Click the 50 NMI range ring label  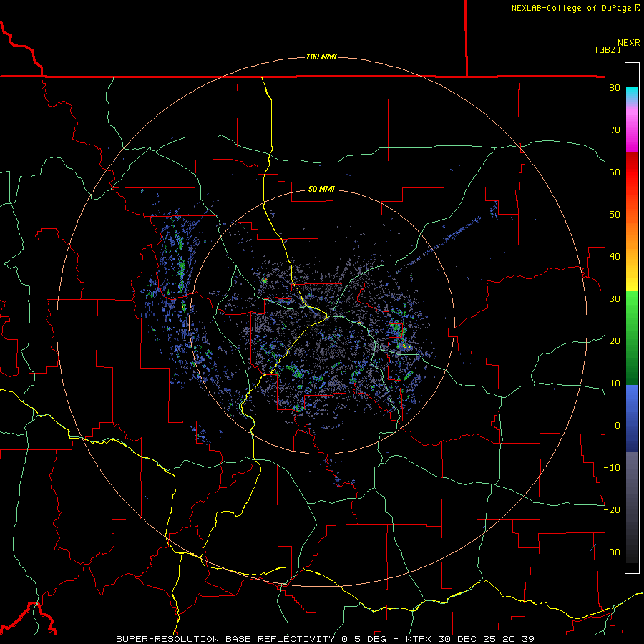[321, 189]
